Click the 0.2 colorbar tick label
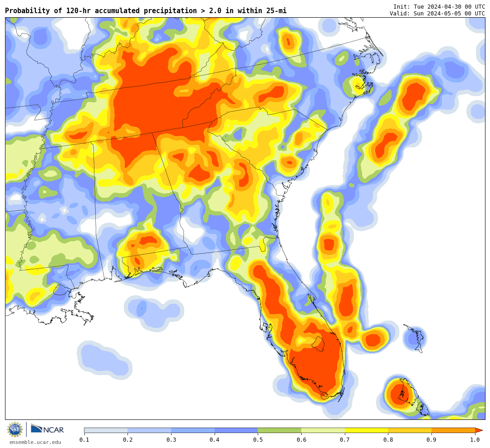Viewport: 490px width, 448px height. (x=128, y=439)
